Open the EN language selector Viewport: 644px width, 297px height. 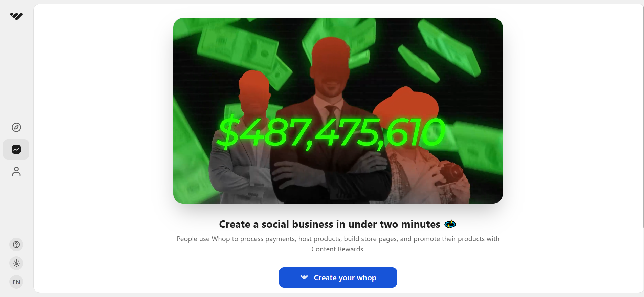(x=16, y=282)
